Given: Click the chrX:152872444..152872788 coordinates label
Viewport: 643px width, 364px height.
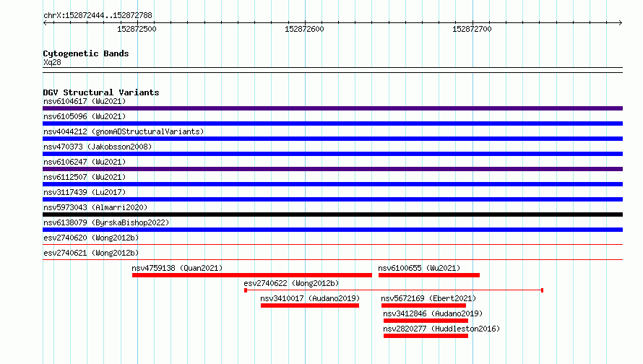Looking at the screenshot, I should (98, 15).
